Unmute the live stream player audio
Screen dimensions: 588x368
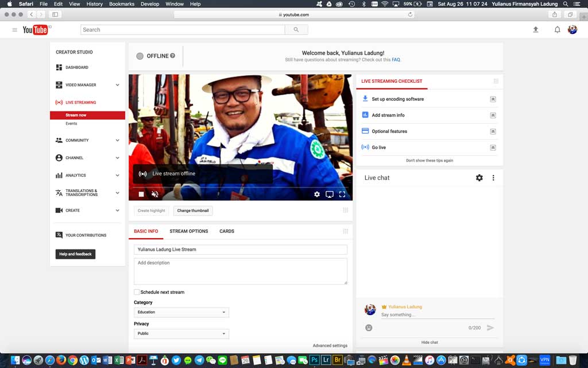coord(154,194)
